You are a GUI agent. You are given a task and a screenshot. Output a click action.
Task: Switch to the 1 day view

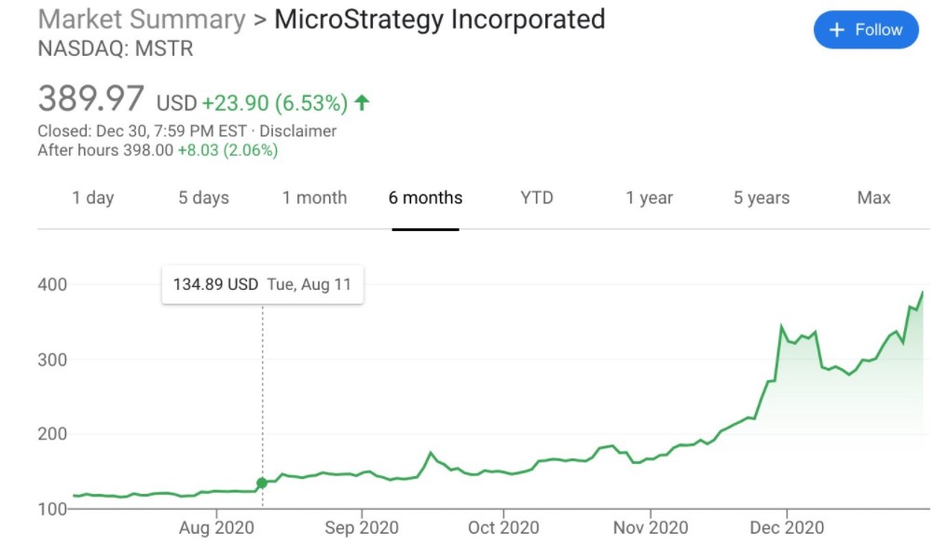pyautogui.click(x=93, y=198)
